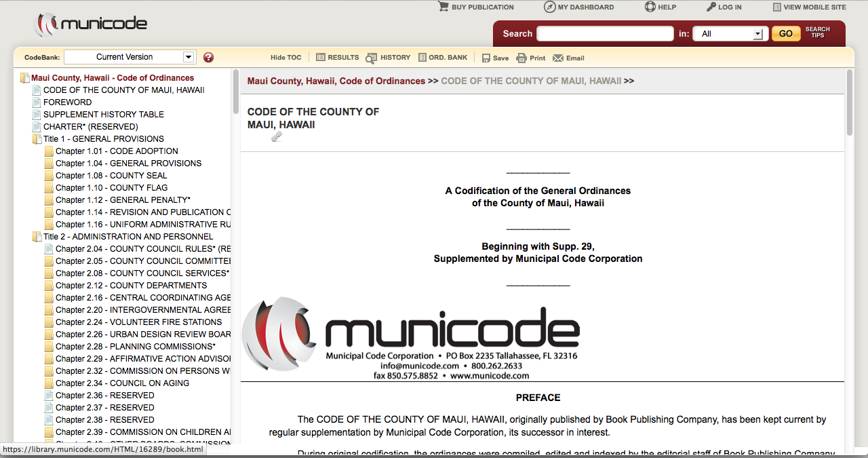The image size is (868, 458).
Task: Open the Results toolbar label
Action: tap(343, 58)
